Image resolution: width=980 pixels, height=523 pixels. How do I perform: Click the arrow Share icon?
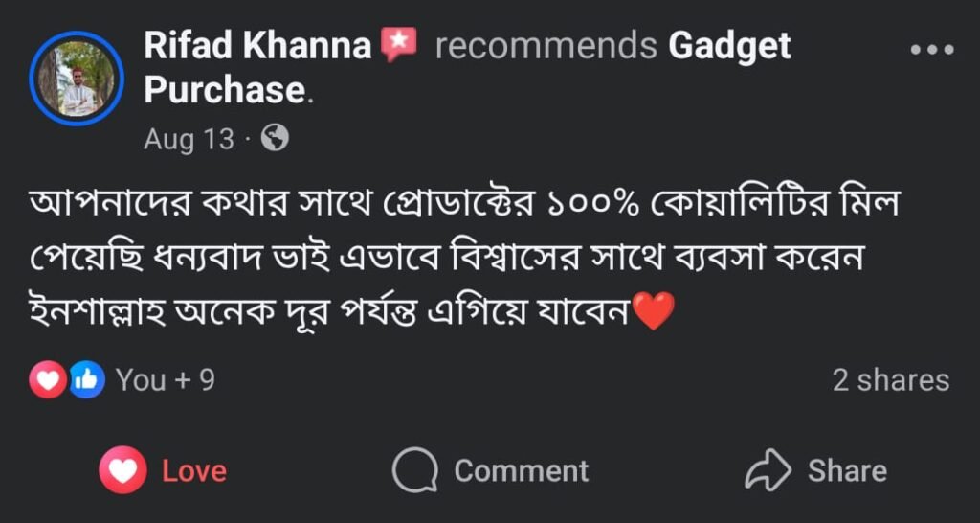(768, 471)
